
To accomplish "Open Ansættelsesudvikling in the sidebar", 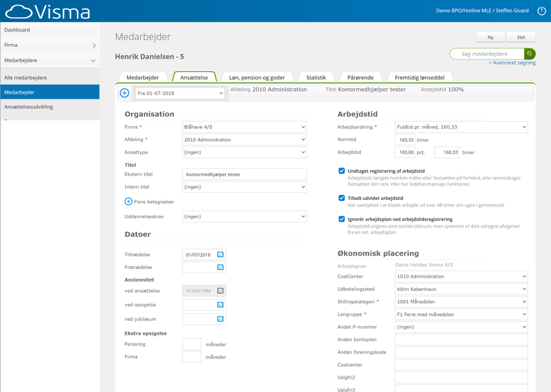I will coord(50,107).
